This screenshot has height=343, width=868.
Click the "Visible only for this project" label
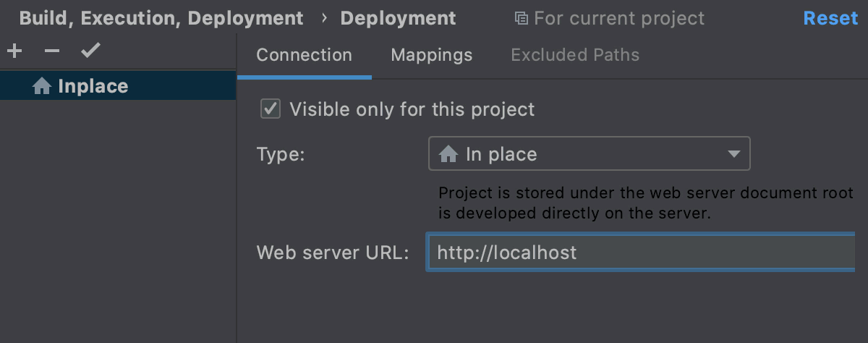[412, 109]
